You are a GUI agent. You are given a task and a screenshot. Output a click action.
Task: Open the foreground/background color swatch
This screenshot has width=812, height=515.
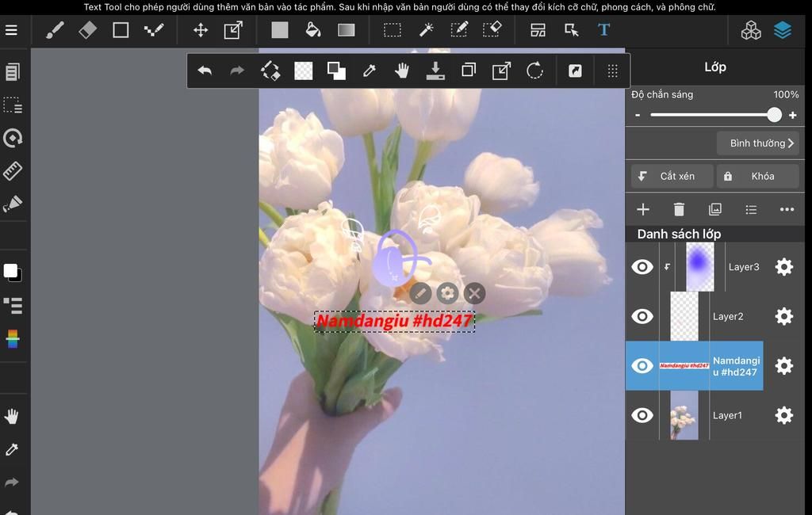pos(13,273)
